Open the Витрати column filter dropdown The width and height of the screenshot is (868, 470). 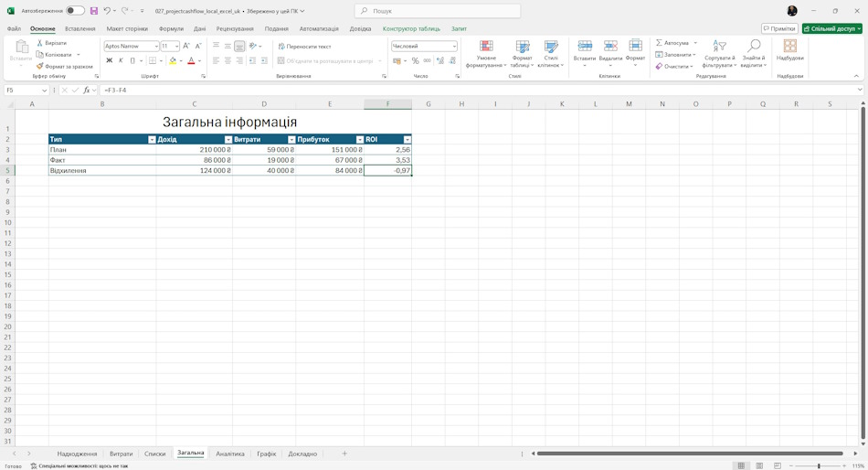[291, 140]
